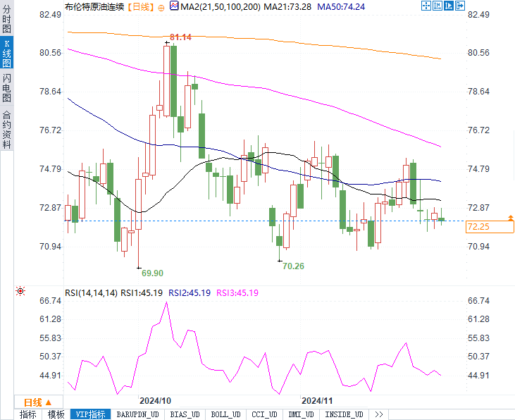Open the 模板 tab at bottom
This screenshot has width=515, height=420.
coord(56,414)
